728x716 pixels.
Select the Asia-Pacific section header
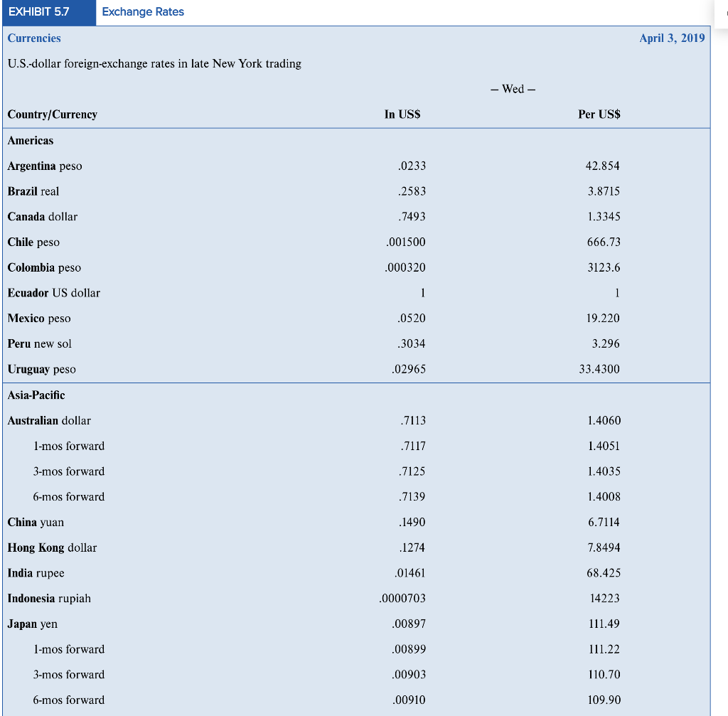(x=33, y=395)
